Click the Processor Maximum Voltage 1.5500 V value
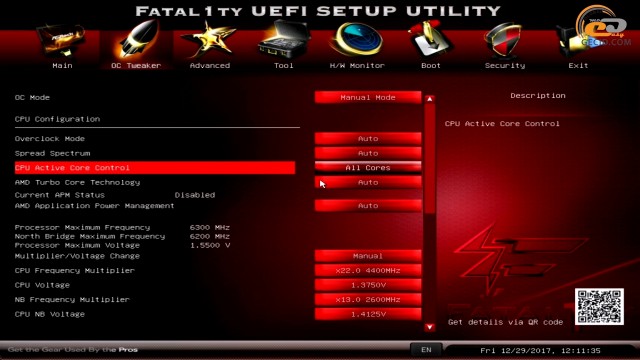The image size is (640, 360). point(210,245)
